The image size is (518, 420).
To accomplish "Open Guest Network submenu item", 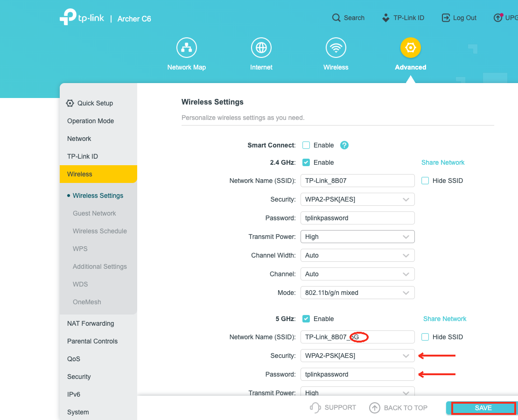I will pyautogui.click(x=94, y=213).
